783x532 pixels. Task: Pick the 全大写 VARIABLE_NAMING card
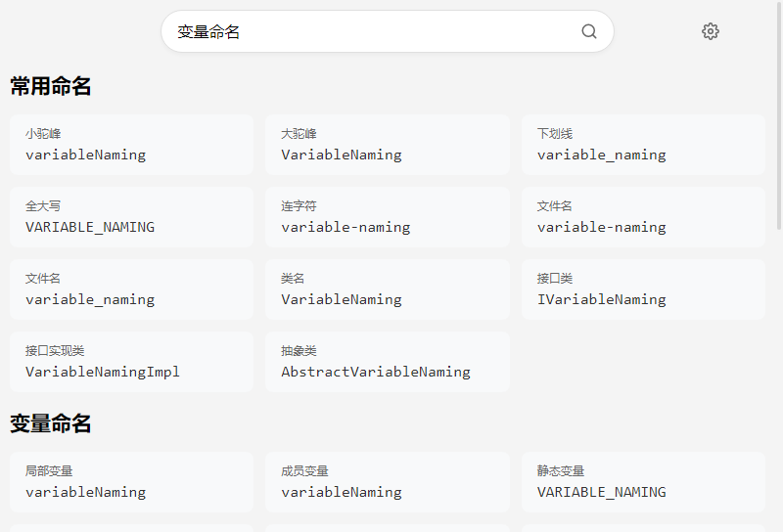131,217
